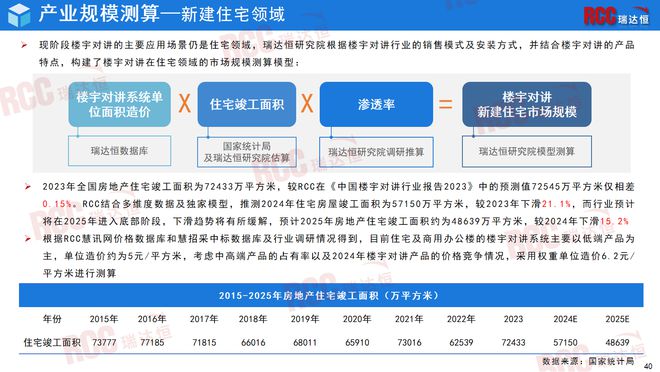Click the 2015年 column header

click(104, 319)
